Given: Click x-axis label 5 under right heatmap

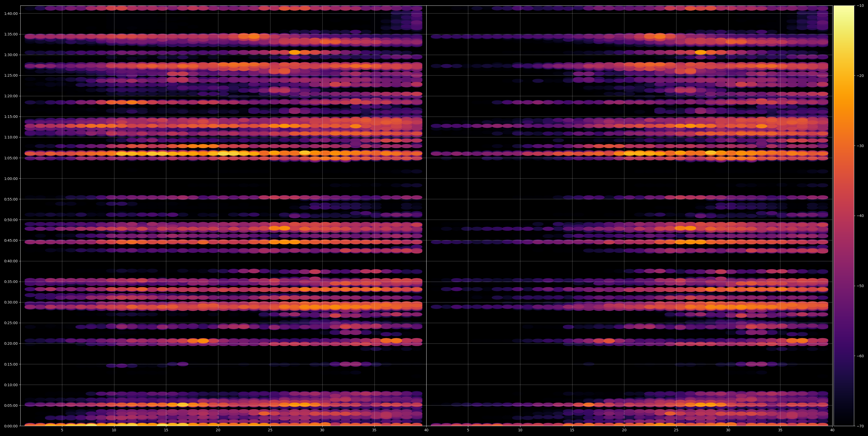Looking at the screenshot, I should click(468, 430).
